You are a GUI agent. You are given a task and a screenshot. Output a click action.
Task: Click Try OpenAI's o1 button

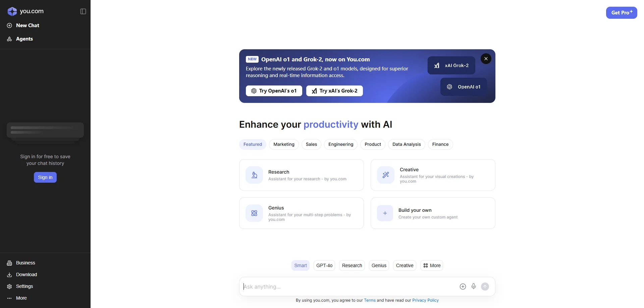pos(274,91)
